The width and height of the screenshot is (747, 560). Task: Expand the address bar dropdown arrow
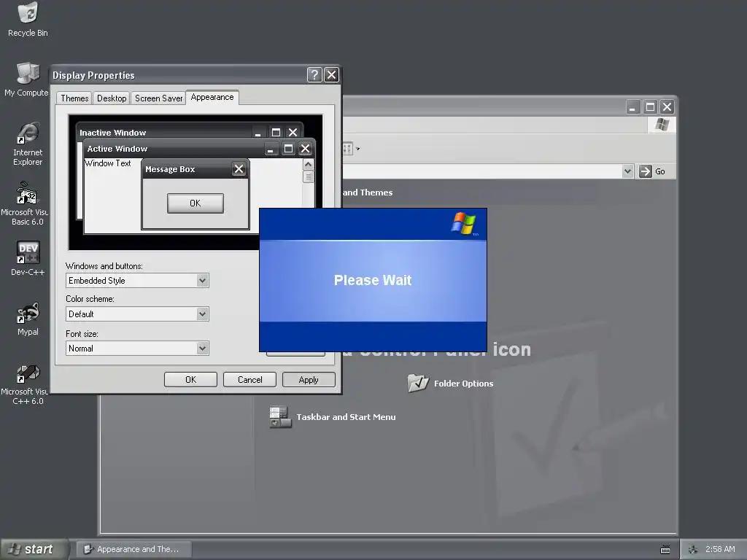click(x=627, y=171)
